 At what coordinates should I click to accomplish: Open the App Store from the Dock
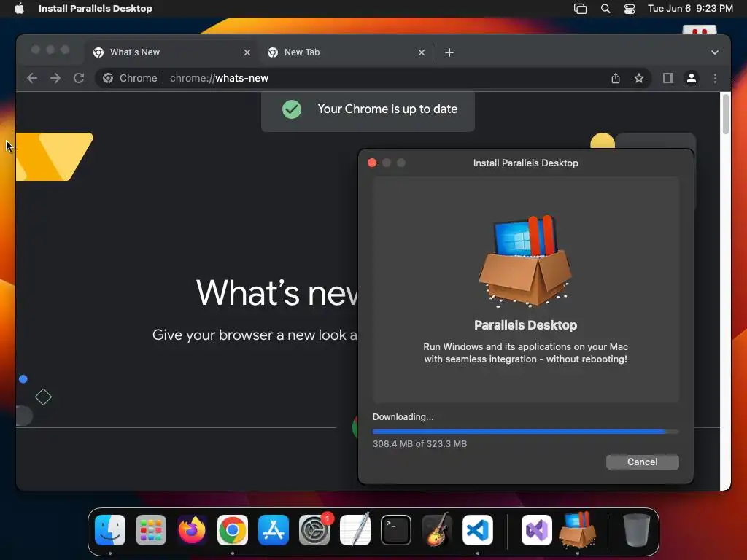point(274,530)
